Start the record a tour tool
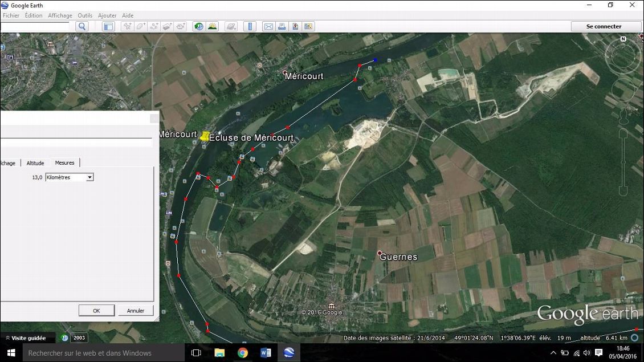Viewport: 644px width, 362px height. (181, 26)
